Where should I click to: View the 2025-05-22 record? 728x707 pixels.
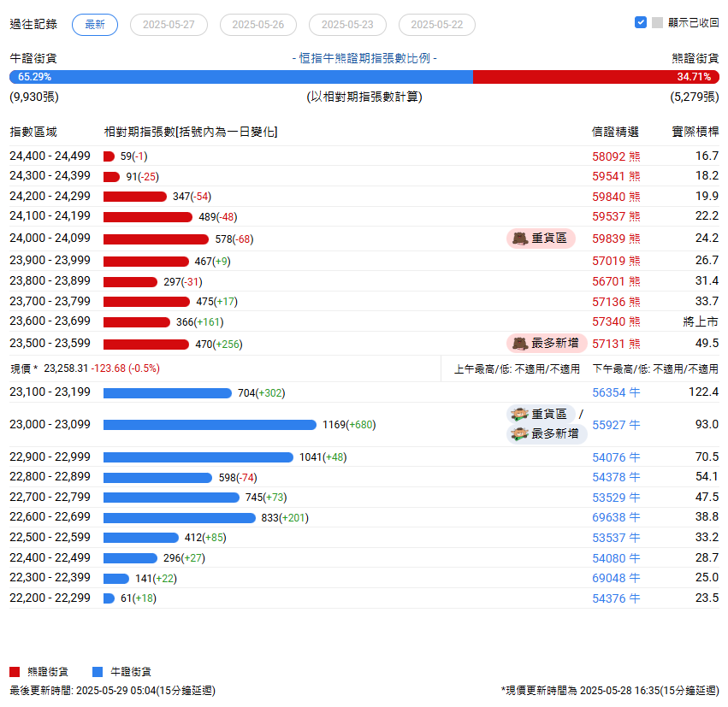coord(437,25)
